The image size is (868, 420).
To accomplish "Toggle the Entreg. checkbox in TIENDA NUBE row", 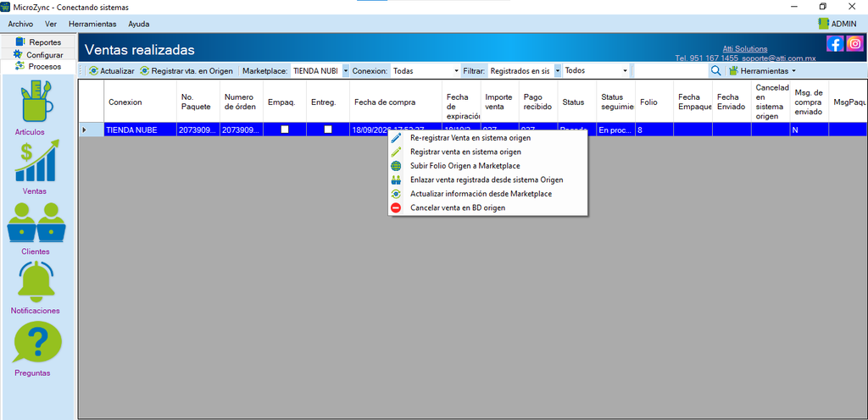I will [328, 130].
